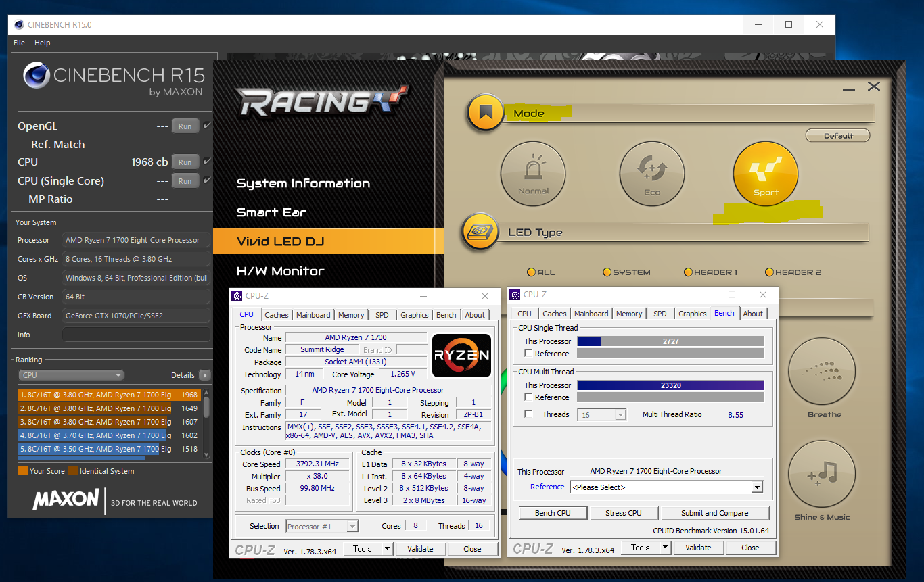Click the LED Type chip icon
924x582 pixels.
480,232
